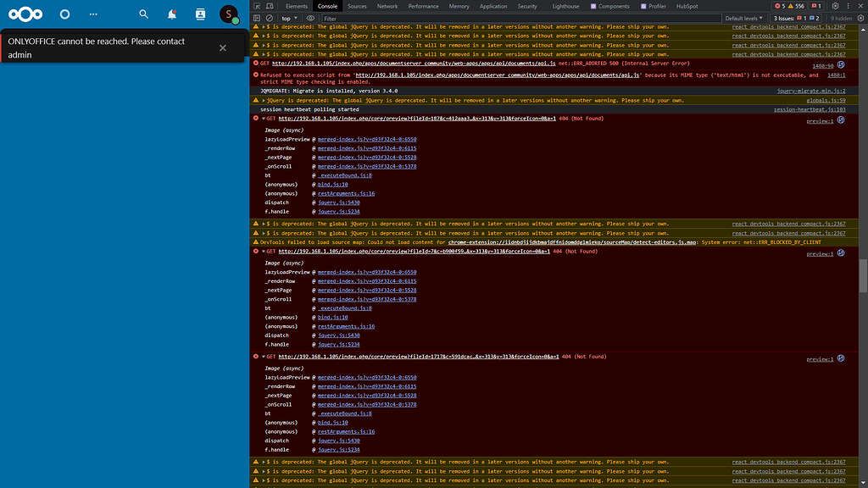Image resolution: width=868 pixels, height=488 pixels.
Task: Open the Contacts menu icon
Action: point(200,14)
